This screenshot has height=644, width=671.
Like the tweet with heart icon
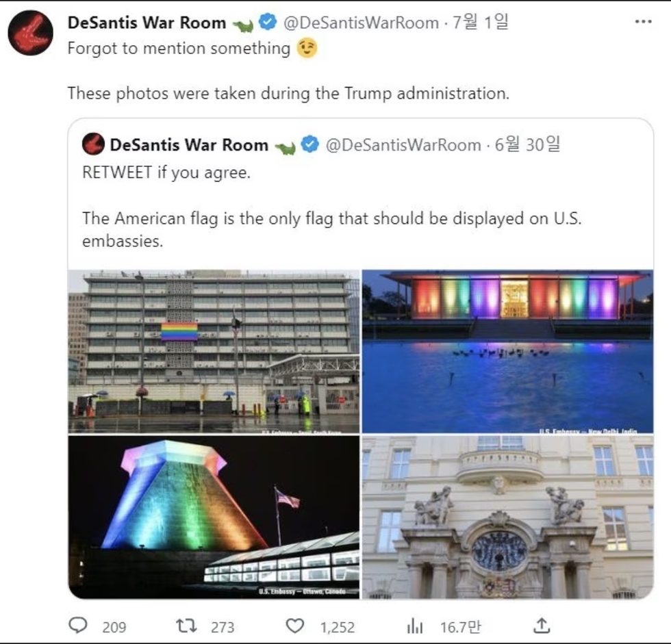coord(295,626)
